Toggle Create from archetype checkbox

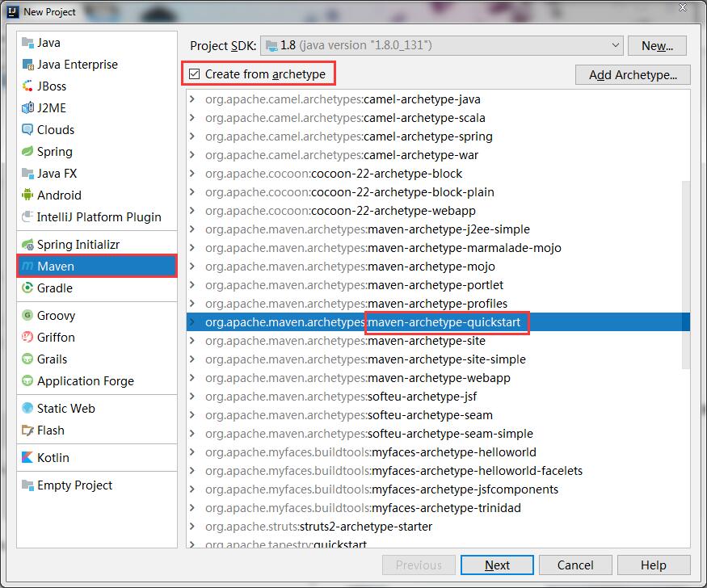[195, 73]
